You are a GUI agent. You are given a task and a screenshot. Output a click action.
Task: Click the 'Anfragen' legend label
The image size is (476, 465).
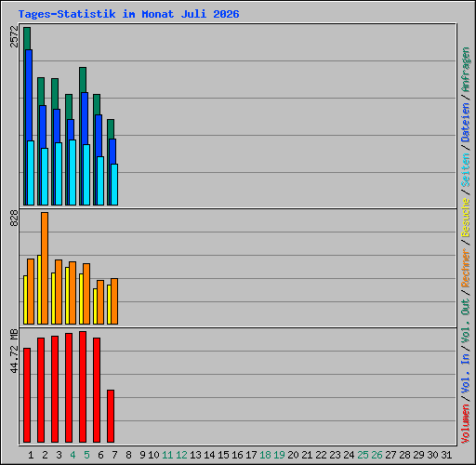(466, 70)
